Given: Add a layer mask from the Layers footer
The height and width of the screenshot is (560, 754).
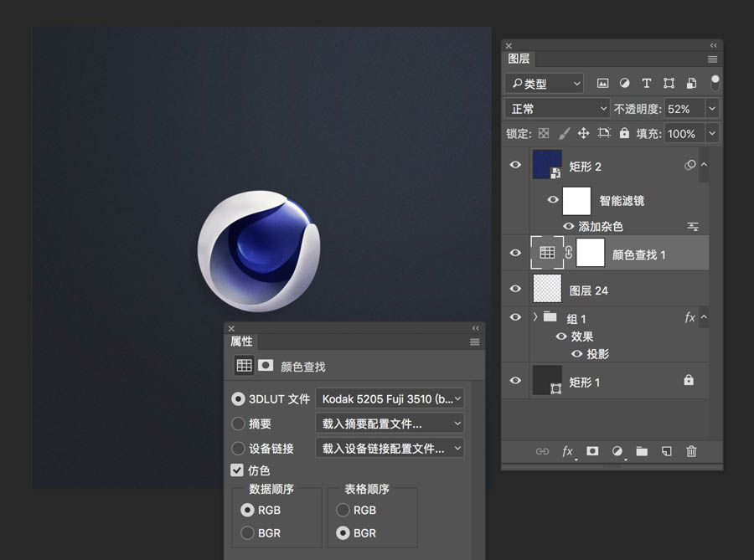Looking at the screenshot, I should click(x=592, y=451).
